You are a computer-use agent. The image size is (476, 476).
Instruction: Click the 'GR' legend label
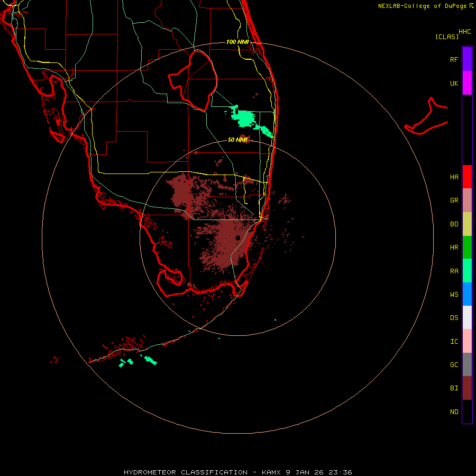[x=454, y=200]
